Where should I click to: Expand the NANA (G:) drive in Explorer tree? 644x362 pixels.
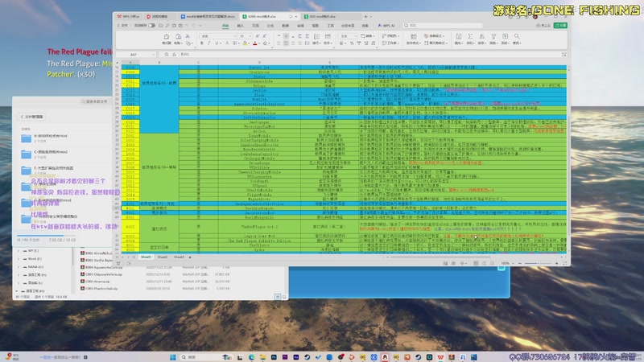[x=19, y=267]
